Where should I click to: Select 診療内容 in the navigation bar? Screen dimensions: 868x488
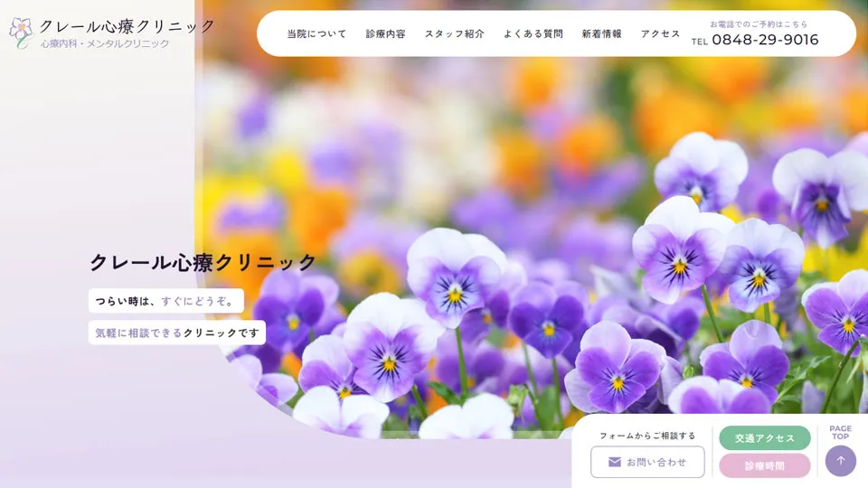[385, 34]
